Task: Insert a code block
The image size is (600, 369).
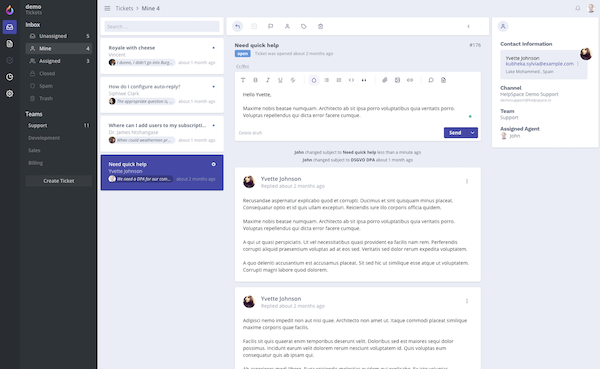Action: click(x=351, y=80)
